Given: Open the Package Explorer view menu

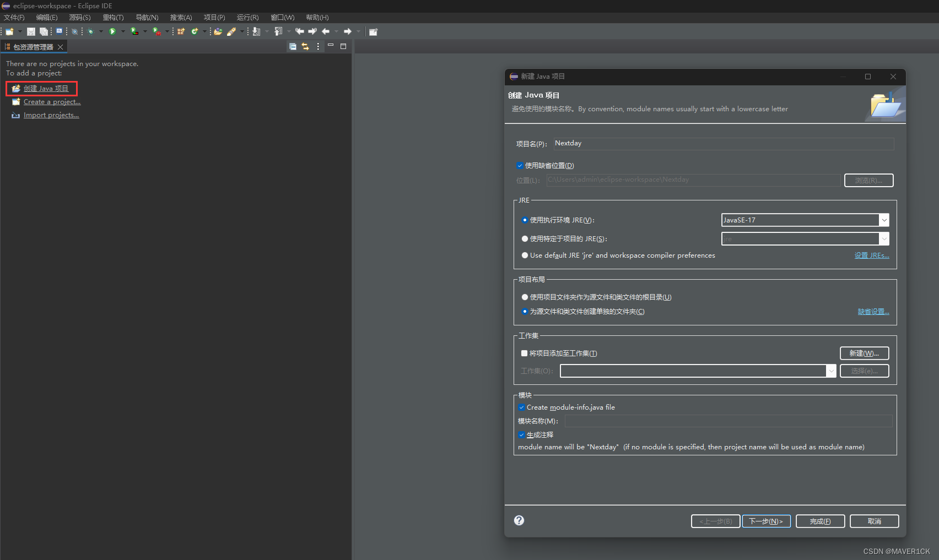Looking at the screenshot, I should (318, 46).
